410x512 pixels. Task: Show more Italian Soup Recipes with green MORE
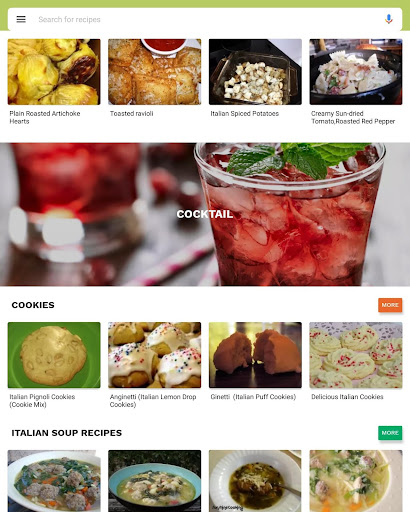pyautogui.click(x=390, y=433)
